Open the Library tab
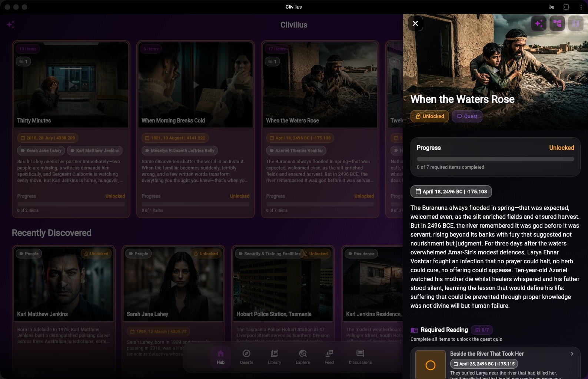 tap(275, 357)
